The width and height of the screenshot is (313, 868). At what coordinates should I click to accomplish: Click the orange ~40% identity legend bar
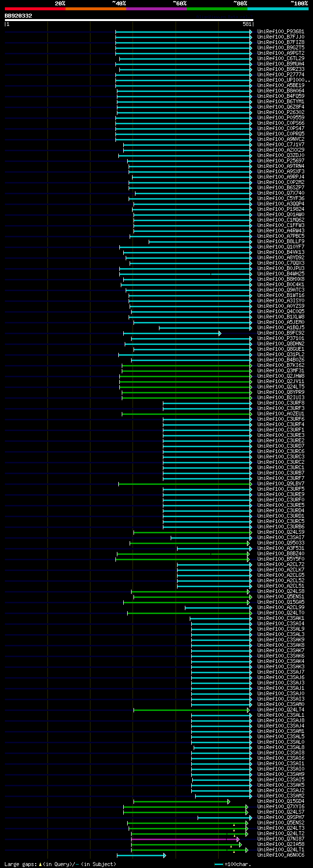[x=95, y=9]
